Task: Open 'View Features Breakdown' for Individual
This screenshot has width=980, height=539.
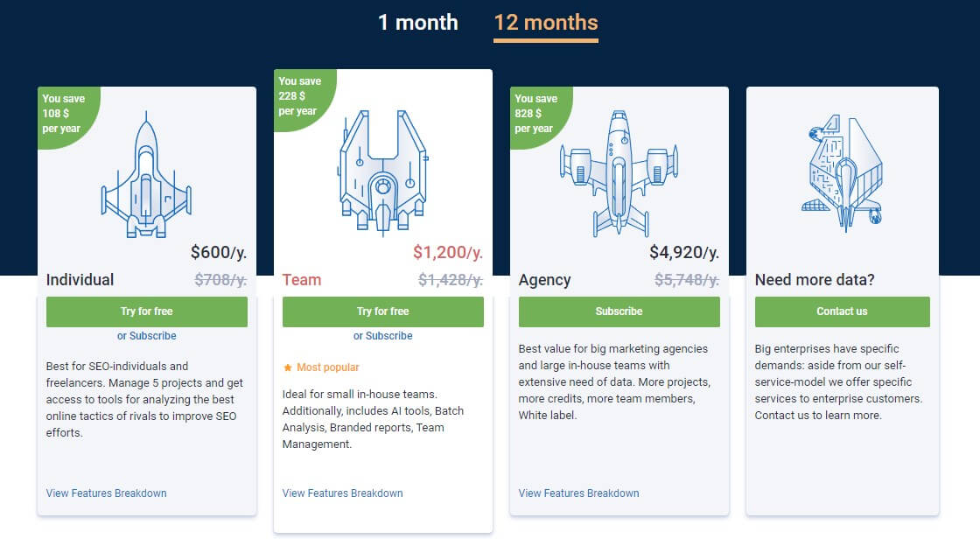Action: click(x=106, y=493)
